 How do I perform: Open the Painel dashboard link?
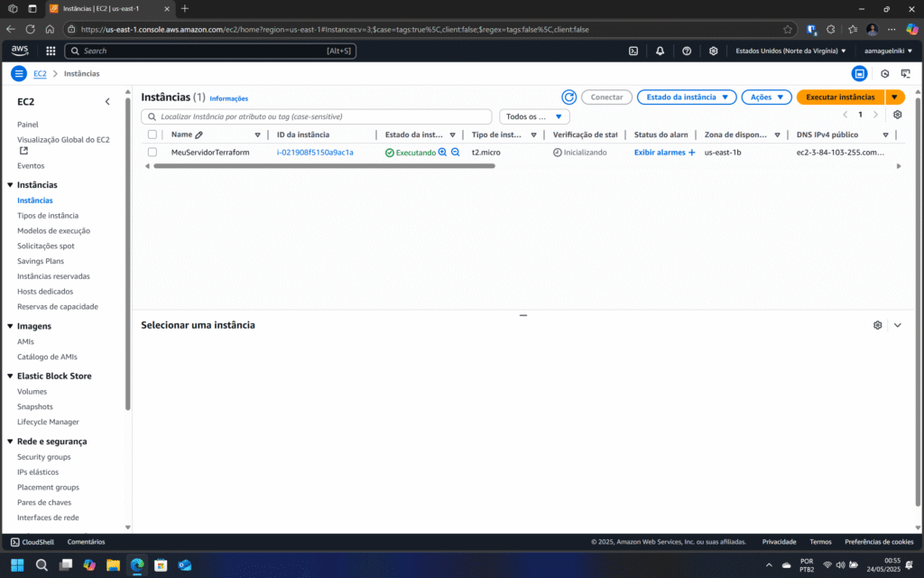click(x=28, y=125)
